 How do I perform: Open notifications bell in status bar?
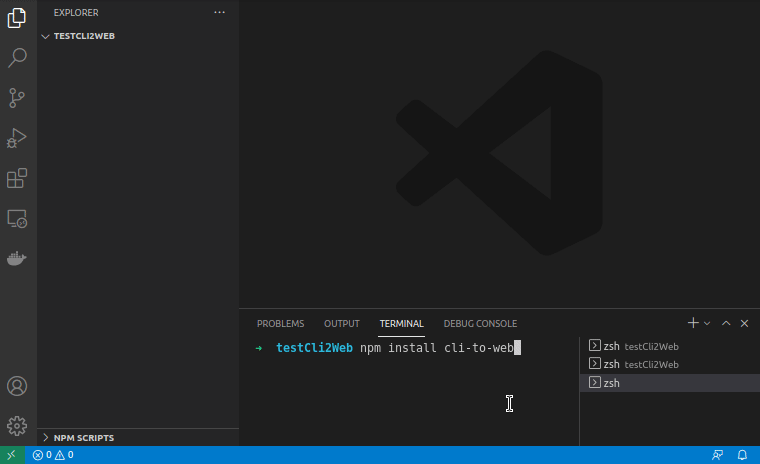pyautogui.click(x=742, y=455)
